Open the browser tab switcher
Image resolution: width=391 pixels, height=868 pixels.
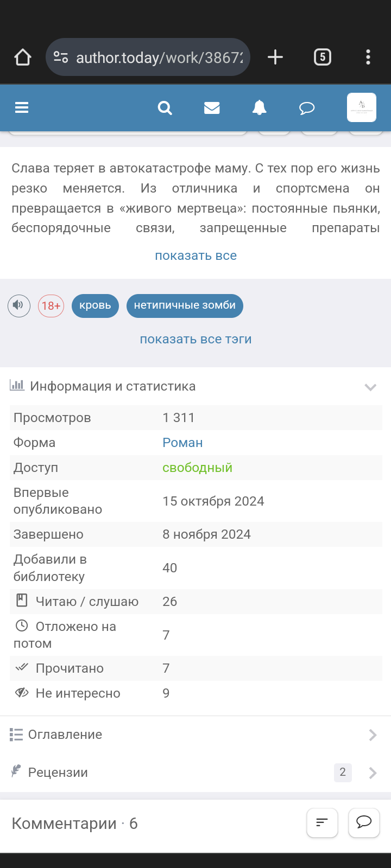pos(322,57)
